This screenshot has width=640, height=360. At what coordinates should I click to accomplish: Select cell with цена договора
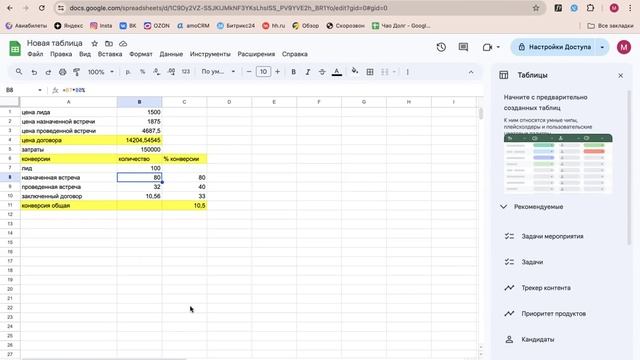[69, 140]
